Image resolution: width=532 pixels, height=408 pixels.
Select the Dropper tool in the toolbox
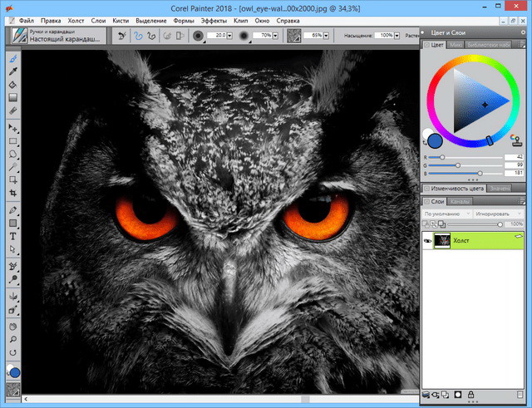[13, 72]
